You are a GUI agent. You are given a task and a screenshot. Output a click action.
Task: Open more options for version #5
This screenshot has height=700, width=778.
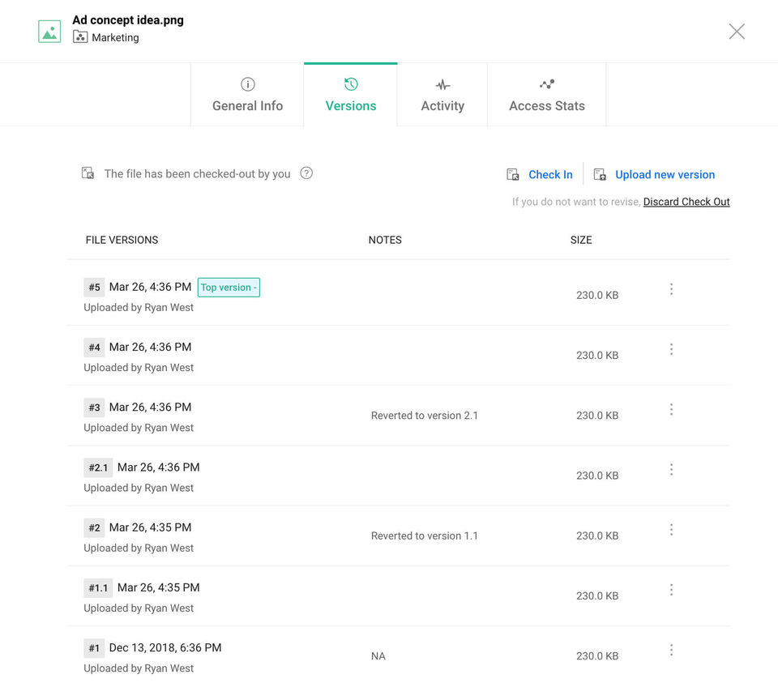point(671,289)
